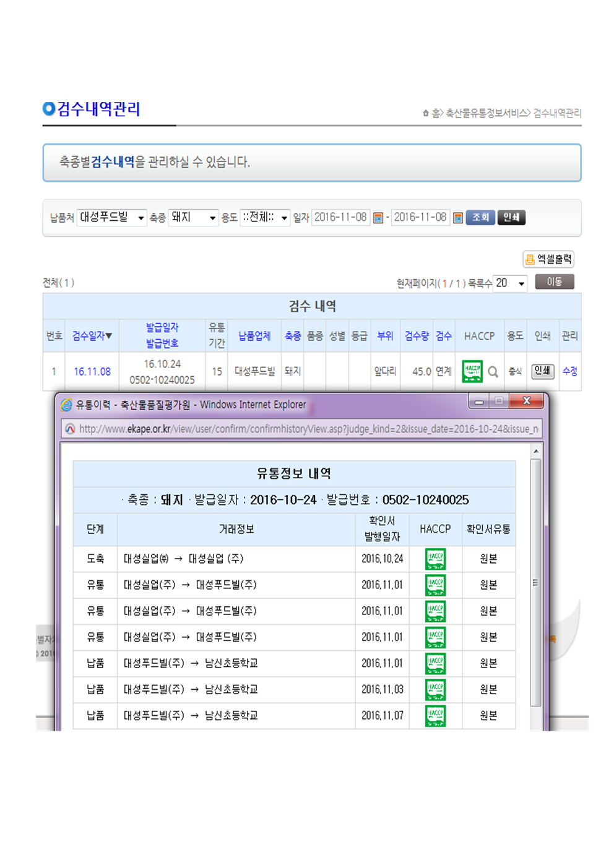Click the 16.11.08 inspection date link
This screenshot has height=868, width=614.
pyautogui.click(x=92, y=372)
